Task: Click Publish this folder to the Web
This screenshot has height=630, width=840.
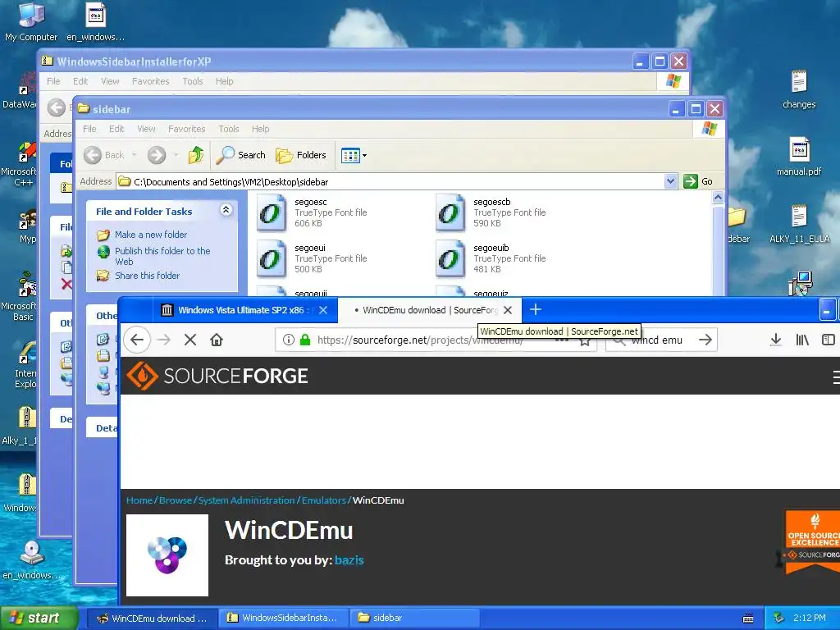Action: (x=162, y=256)
